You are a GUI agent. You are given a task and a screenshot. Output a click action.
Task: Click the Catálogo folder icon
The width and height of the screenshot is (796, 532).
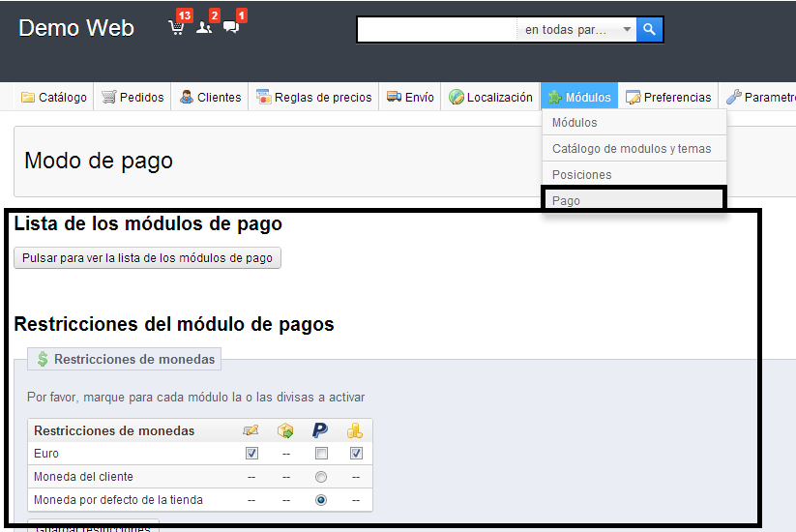(x=28, y=97)
